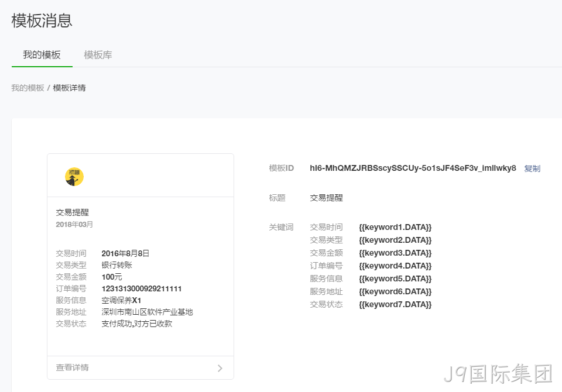The height and width of the screenshot is (392, 562).
Task: Click 服务地址 keyword name beside keyword6
Action: 326,292
